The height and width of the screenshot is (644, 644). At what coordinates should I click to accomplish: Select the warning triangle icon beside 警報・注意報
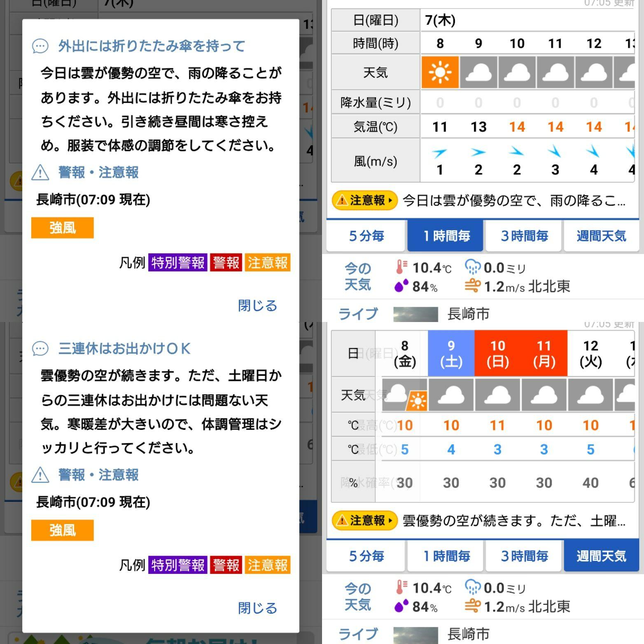(x=41, y=173)
